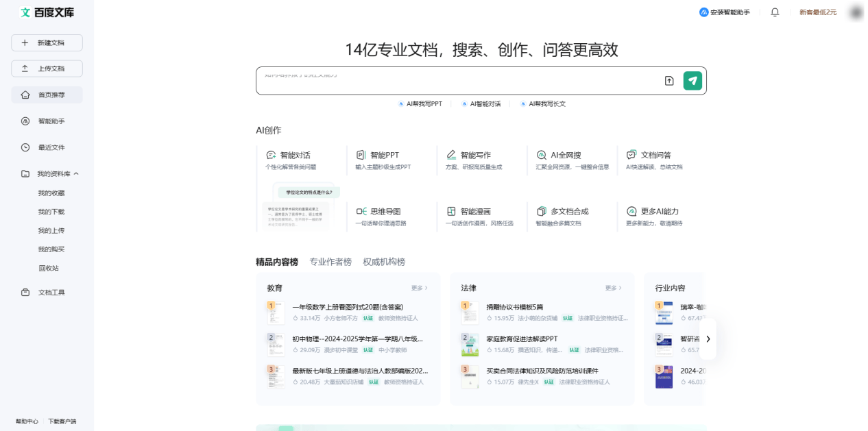The image size is (868, 431).
Task: Click 上传文档 button
Action: (x=47, y=69)
